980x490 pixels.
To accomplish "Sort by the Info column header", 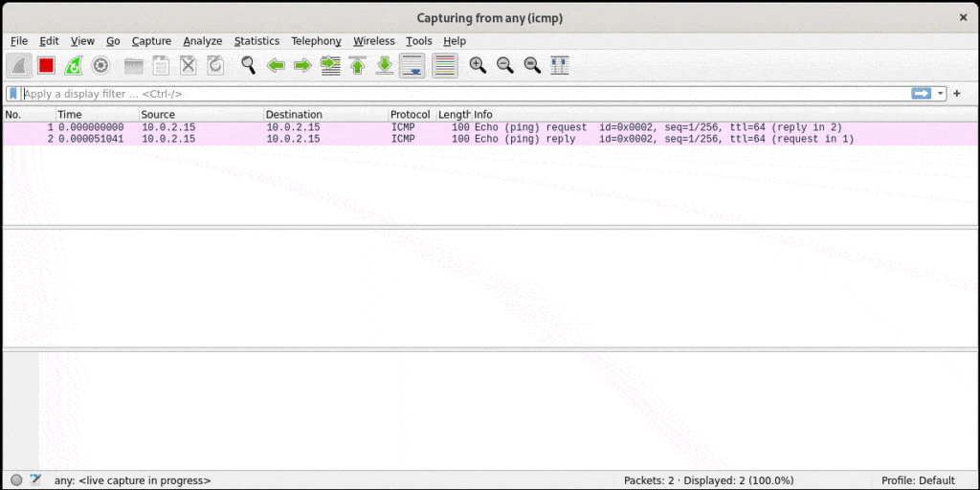I will (725, 115).
